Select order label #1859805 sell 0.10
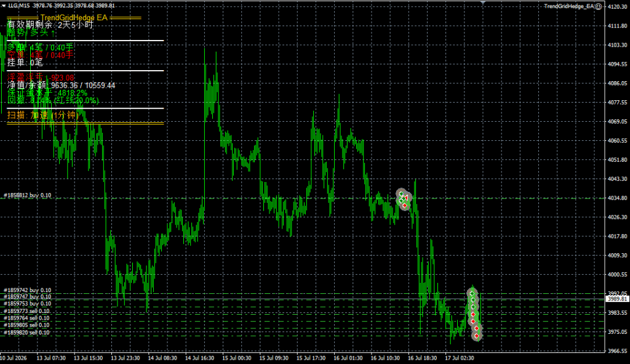 [26, 325]
